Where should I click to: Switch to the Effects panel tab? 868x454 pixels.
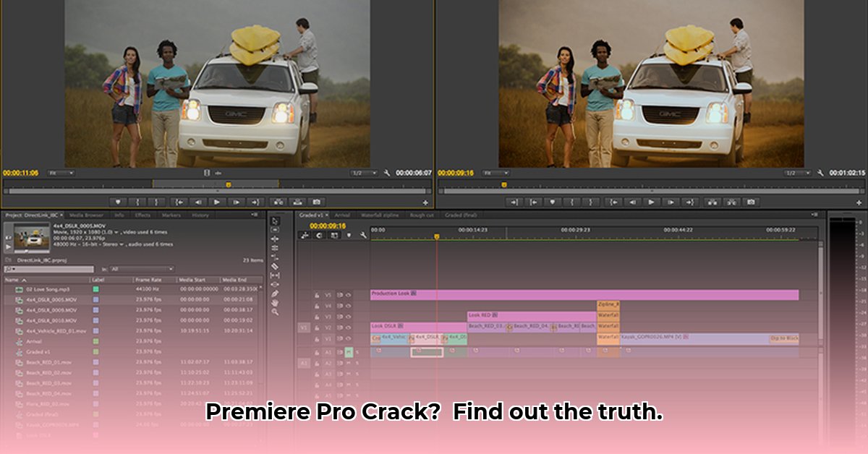[x=142, y=215]
